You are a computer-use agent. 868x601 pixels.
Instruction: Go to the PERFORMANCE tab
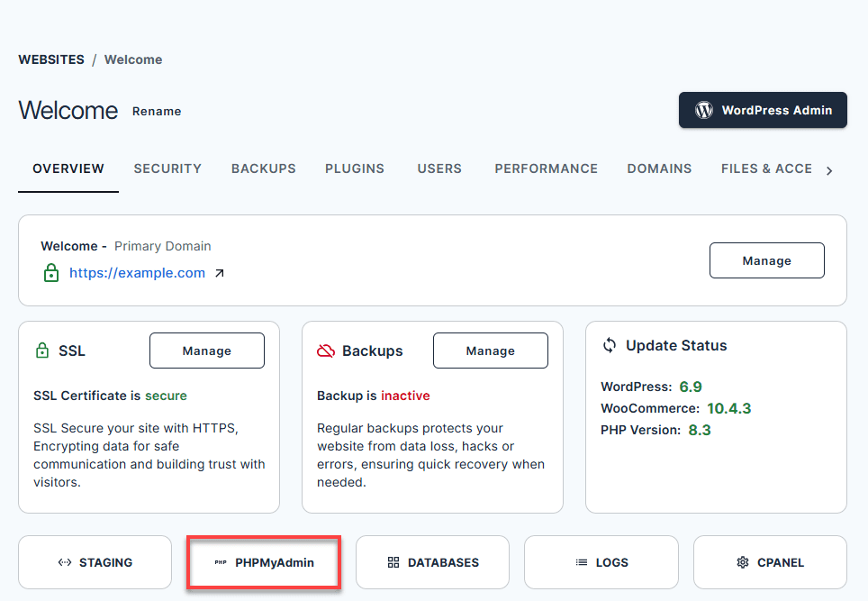click(x=546, y=168)
